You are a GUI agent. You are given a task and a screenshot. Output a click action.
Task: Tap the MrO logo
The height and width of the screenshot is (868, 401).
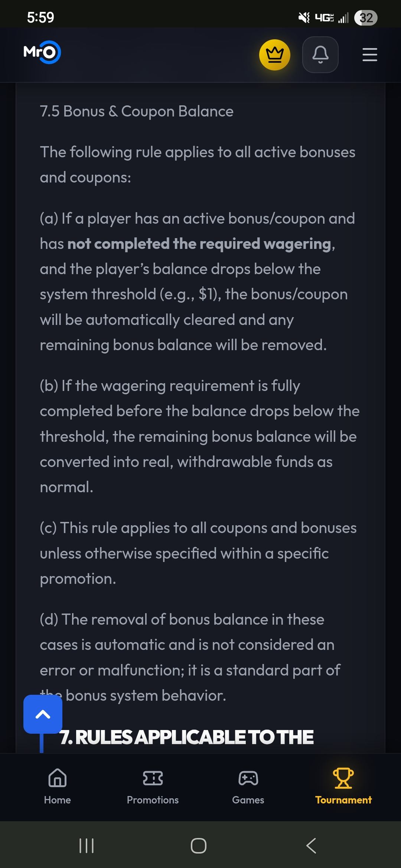pyautogui.click(x=42, y=52)
